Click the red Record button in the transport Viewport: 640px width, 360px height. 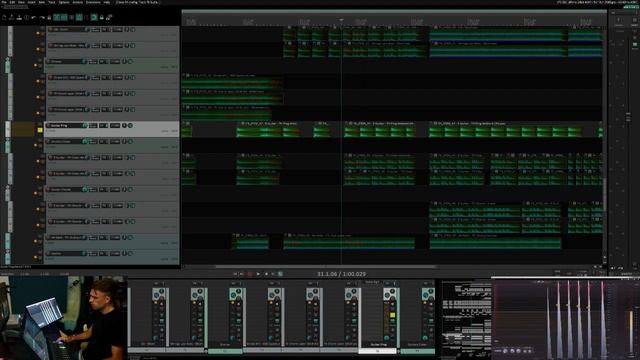pos(250,274)
